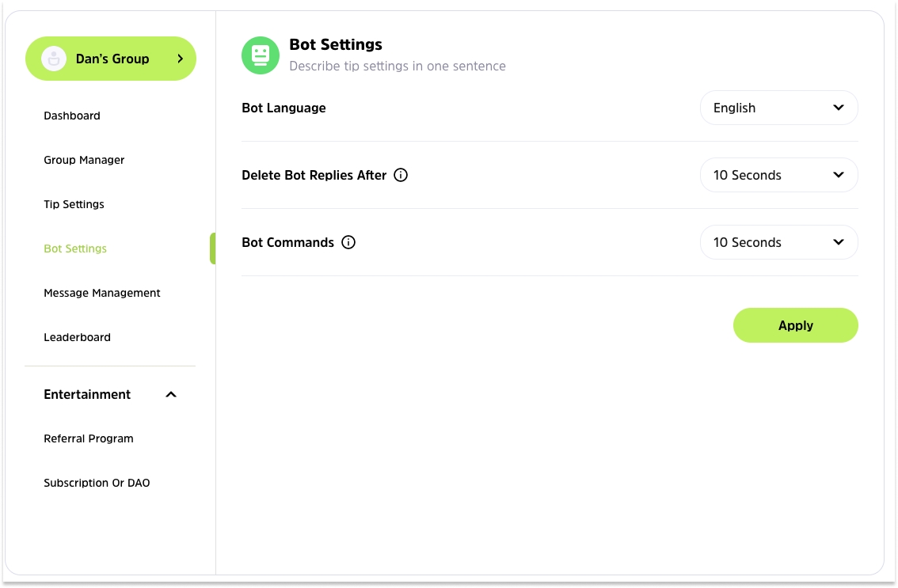
Task: View the Leaderboard page
Action: coord(78,337)
